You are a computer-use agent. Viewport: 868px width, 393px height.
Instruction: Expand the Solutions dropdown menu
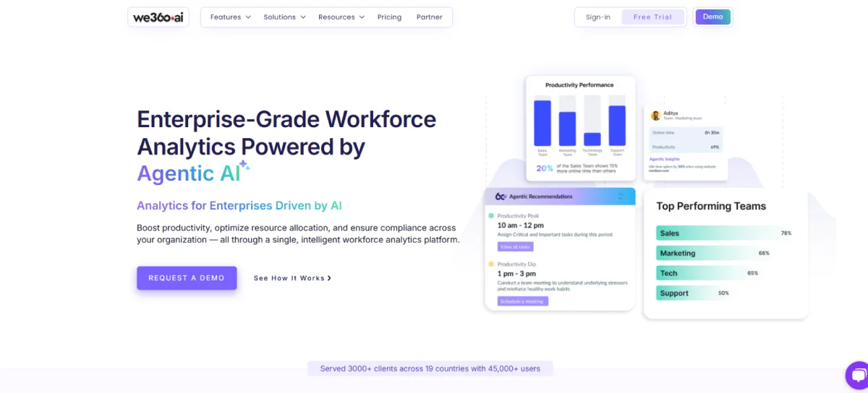tap(284, 17)
